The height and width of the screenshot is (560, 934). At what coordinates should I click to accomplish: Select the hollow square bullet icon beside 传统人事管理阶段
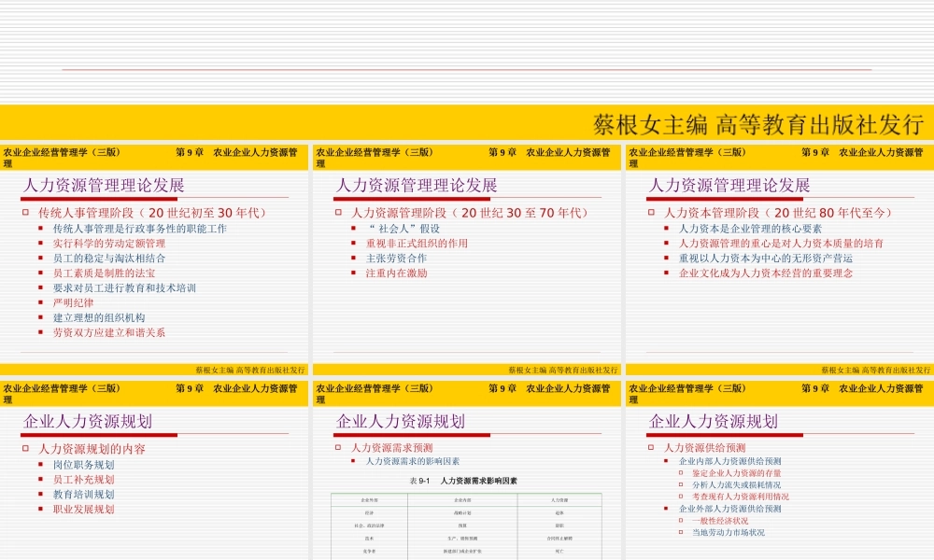click(25, 213)
